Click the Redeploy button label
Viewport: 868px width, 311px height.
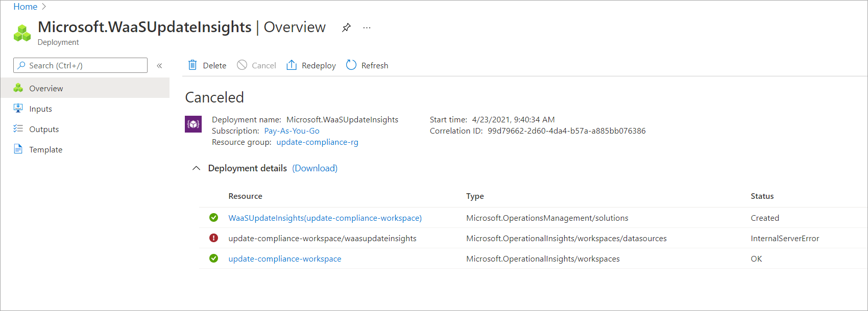[x=319, y=65]
